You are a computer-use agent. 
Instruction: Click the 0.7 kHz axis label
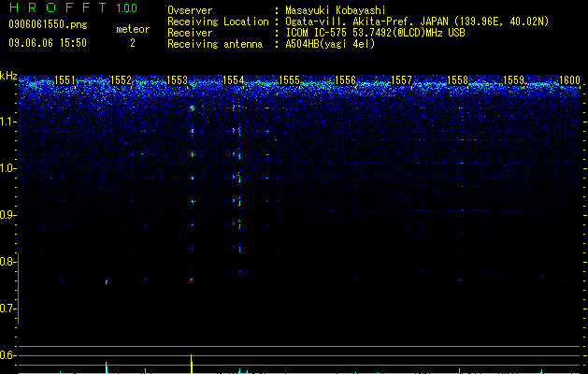(7, 309)
